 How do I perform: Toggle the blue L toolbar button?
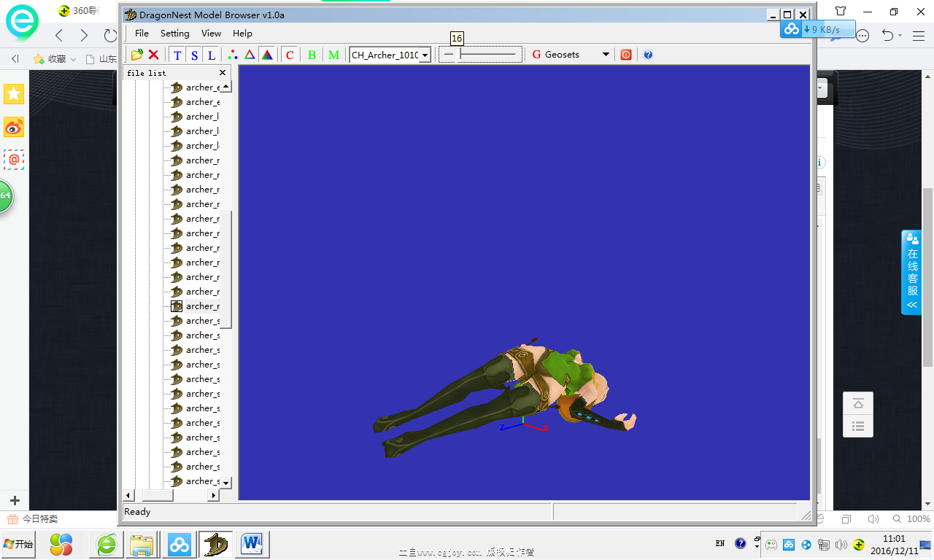pos(211,55)
